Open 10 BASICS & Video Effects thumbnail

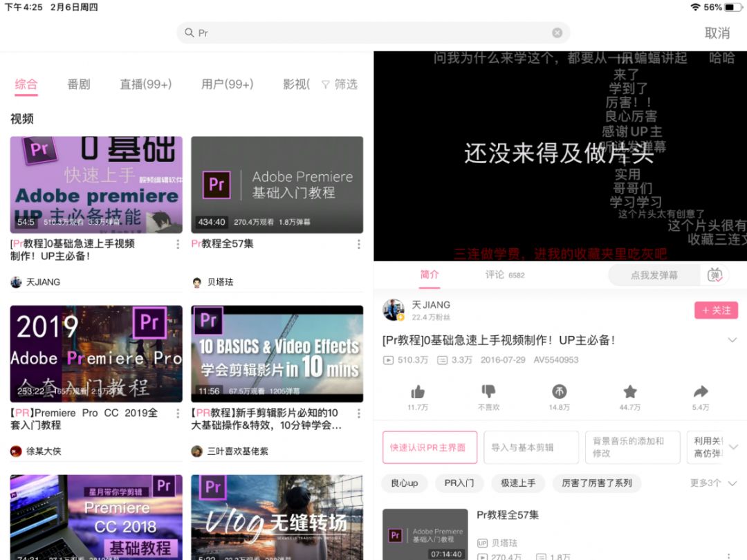pos(277,354)
